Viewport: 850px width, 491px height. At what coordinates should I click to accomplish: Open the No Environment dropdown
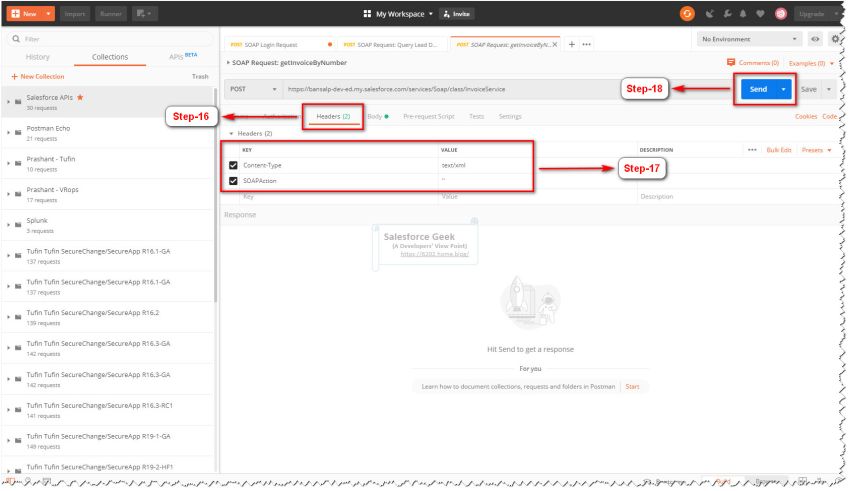coord(749,39)
